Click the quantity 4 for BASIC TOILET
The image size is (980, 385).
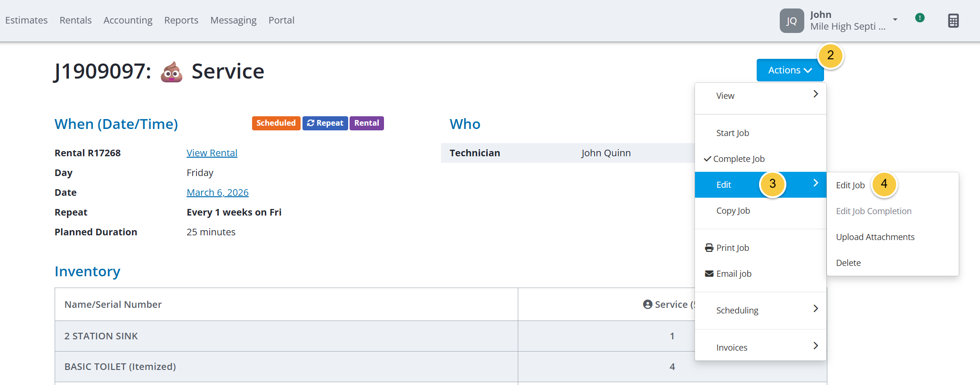(x=672, y=367)
